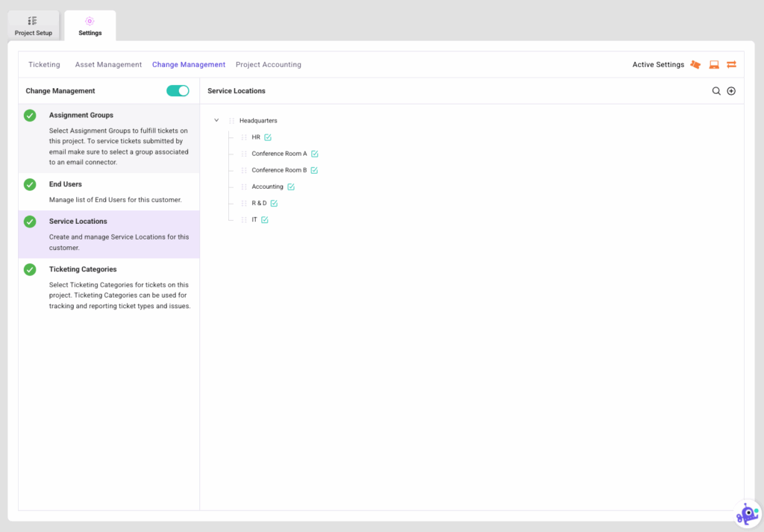764x532 pixels.
Task: Click the edit icon next to HR
Action: click(268, 137)
